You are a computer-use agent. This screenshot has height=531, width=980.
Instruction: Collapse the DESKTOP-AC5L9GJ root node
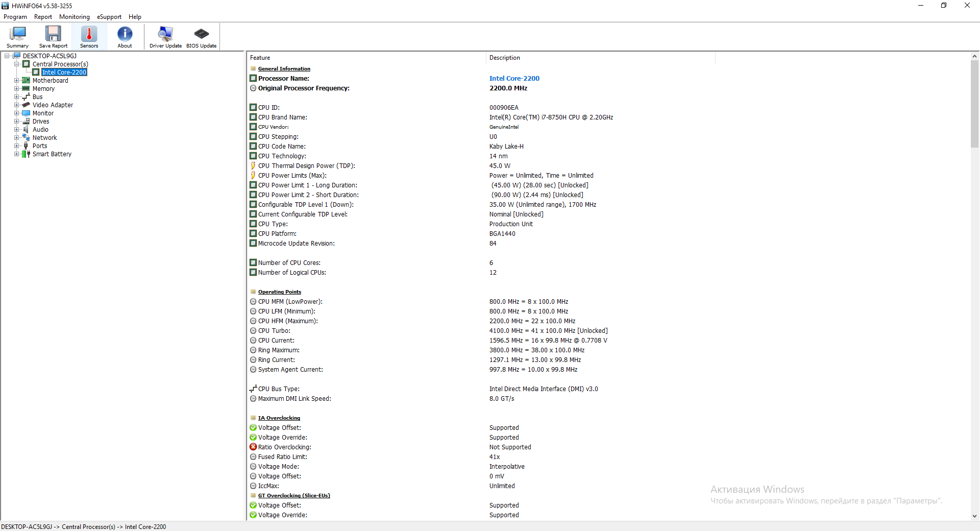pos(7,56)
